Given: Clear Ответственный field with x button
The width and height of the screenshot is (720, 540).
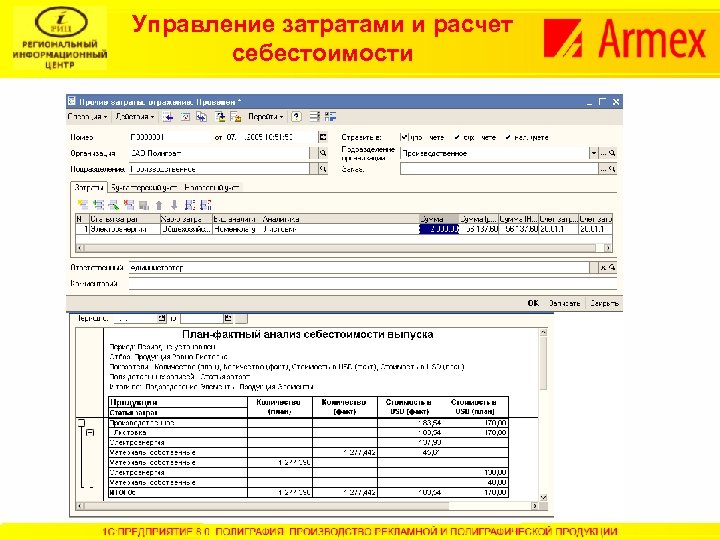Looking at the screenshot, I should pos(603,267).
